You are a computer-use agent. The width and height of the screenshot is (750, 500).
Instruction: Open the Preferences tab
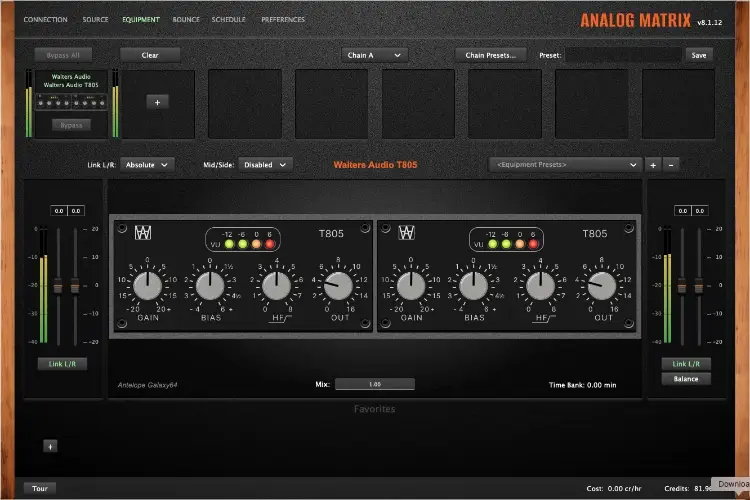click(x=283, y=19)
